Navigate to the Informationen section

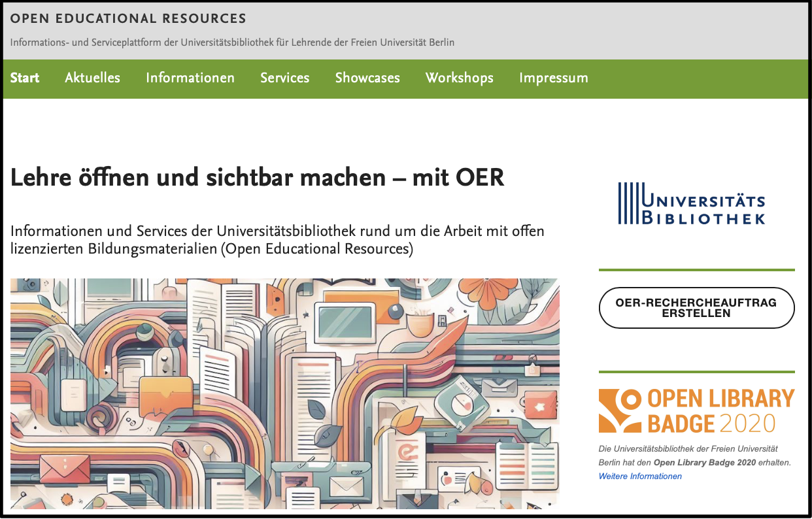tap(190, 78)
